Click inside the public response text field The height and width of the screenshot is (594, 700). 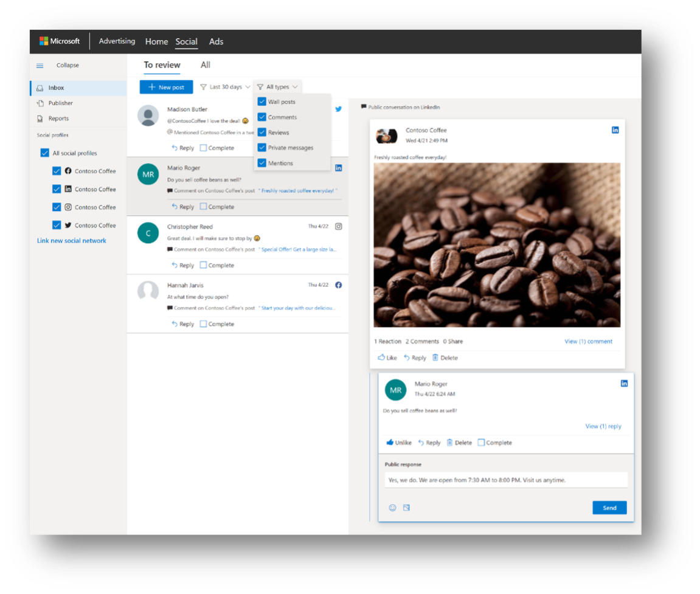point(506,480)
